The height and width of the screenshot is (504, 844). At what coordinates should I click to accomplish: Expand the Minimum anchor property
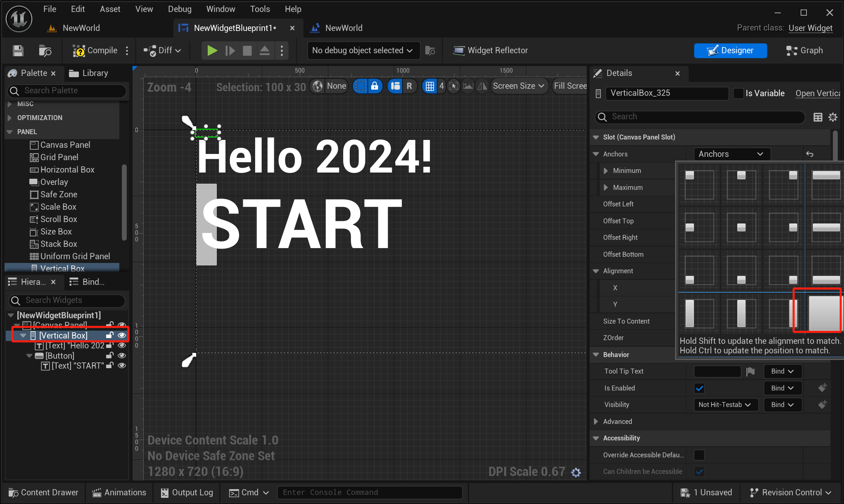605,171
